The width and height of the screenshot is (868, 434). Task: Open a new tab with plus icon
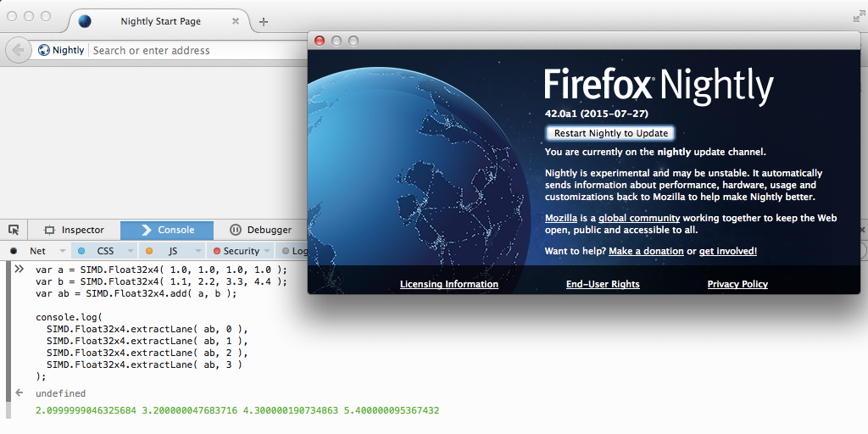[x=264, y=21]
